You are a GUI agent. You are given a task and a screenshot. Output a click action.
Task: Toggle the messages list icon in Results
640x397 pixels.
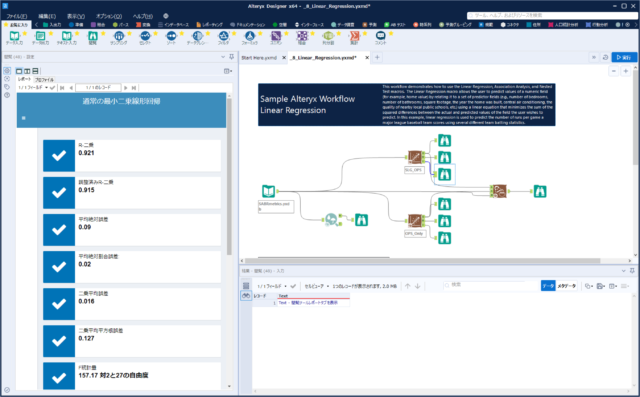246,286
